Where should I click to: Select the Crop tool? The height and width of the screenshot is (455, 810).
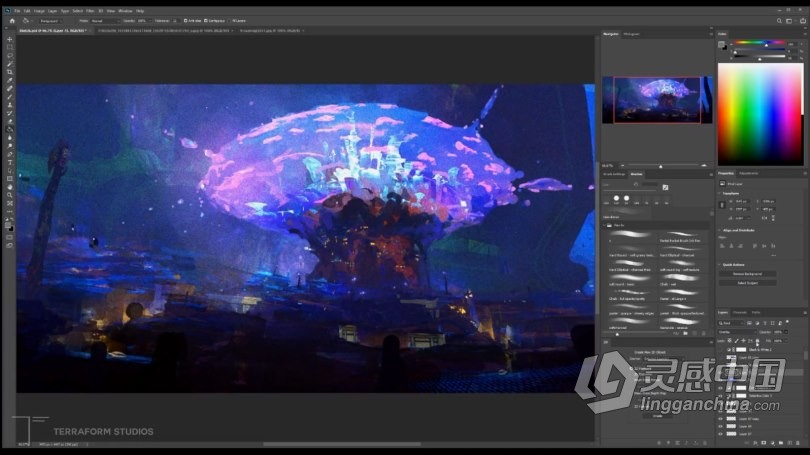point(10,72)
